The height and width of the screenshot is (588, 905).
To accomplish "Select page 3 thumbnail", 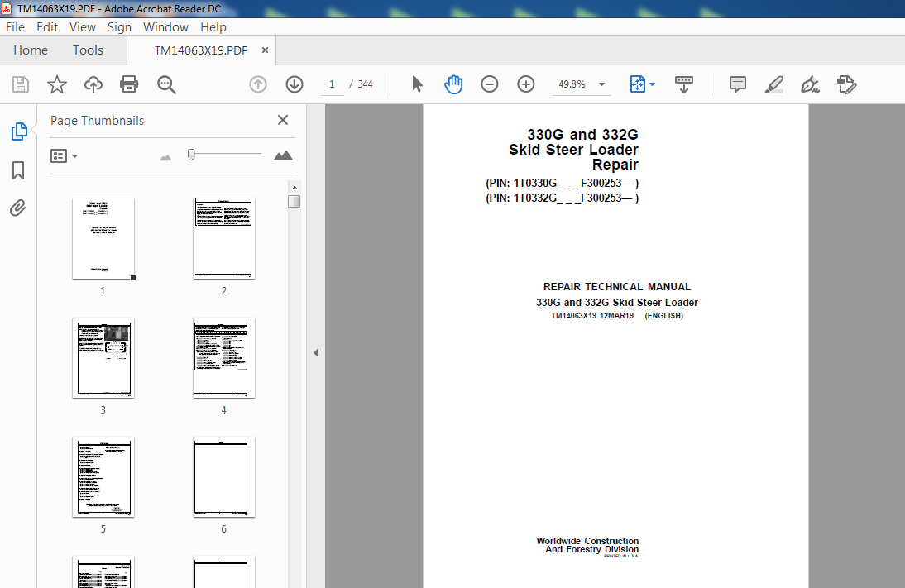I will (x=103, y=358).
